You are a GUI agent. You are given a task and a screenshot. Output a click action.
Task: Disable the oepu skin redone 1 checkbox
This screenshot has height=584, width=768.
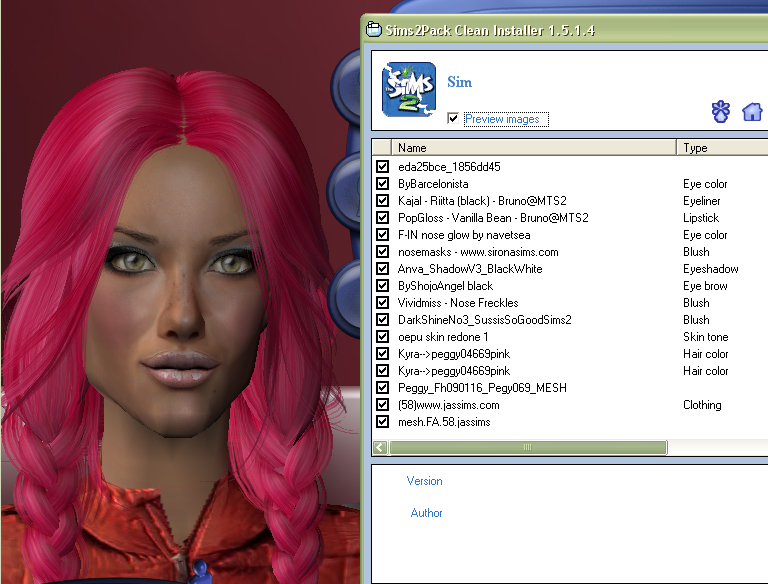(382, 337)
